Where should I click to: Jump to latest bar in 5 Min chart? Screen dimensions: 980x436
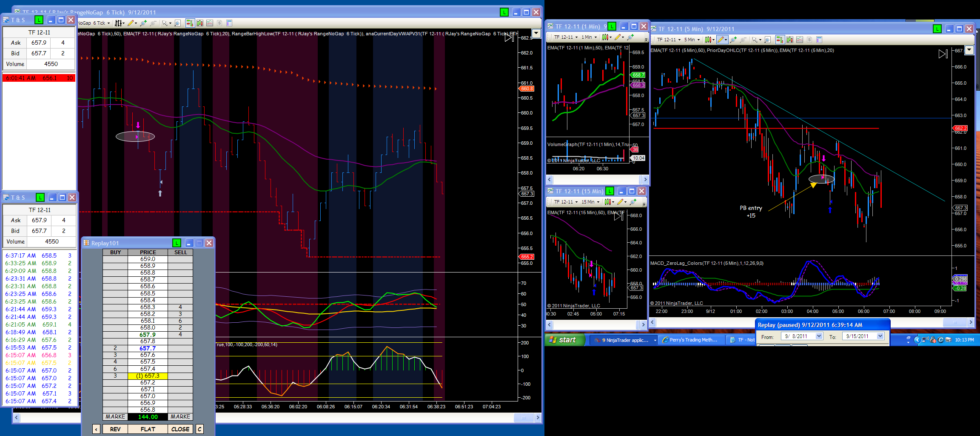click(943, 54)
